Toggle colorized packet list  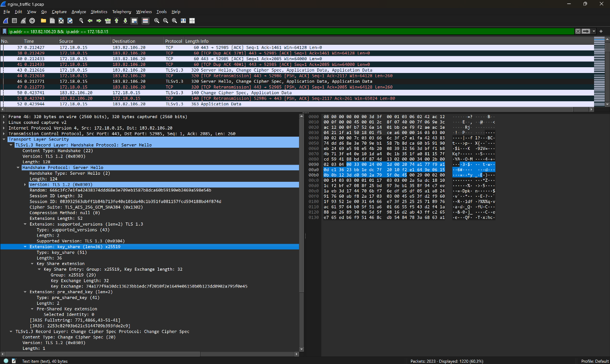tap(145, 21)
